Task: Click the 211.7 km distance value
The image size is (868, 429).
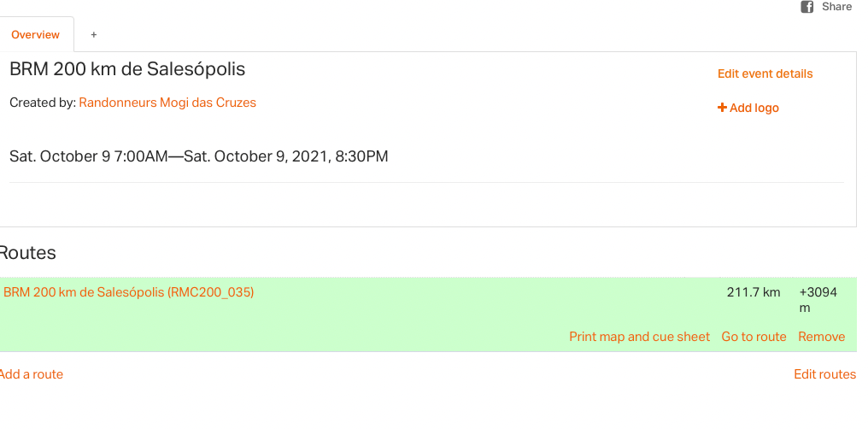Action: pyautogui.click(x=754, y=292)
